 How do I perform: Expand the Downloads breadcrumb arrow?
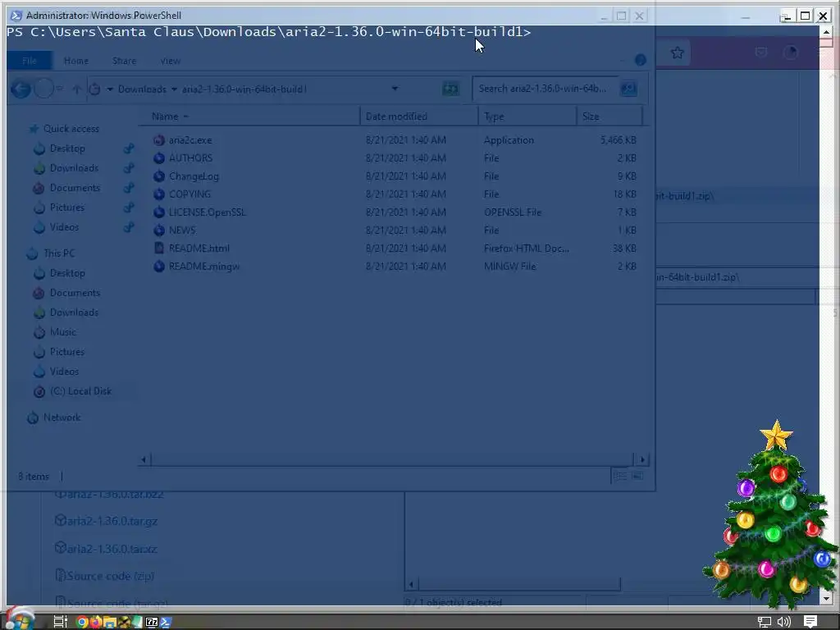[x=174, y=89]
